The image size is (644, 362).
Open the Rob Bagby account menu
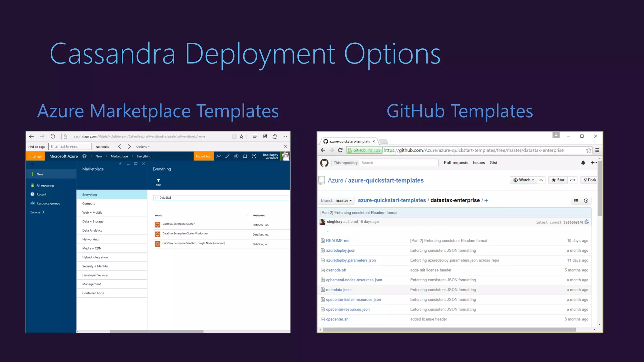click(x=276, y=156)
